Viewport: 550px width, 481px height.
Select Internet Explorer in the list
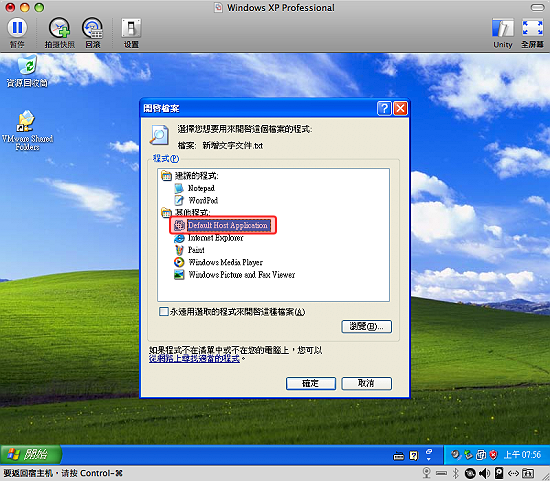[x=215, y=238]
